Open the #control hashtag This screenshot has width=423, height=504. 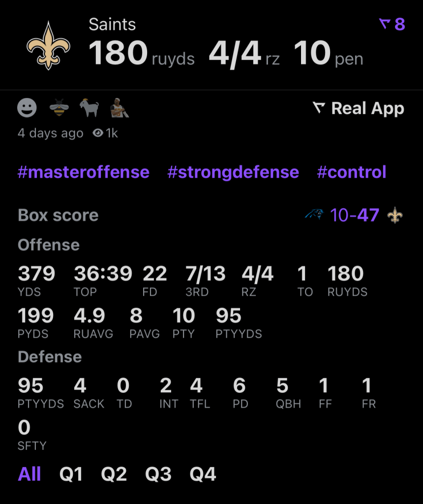tap(352, 172)
